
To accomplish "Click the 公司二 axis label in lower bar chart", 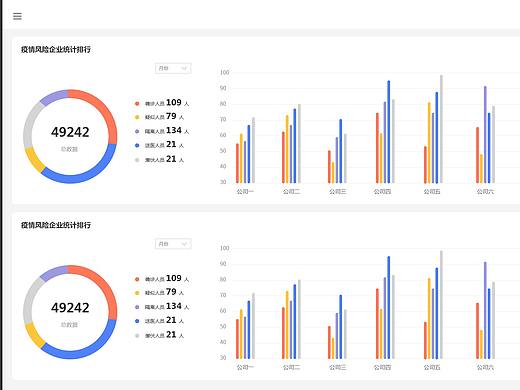I will click(x=291, y=367).
